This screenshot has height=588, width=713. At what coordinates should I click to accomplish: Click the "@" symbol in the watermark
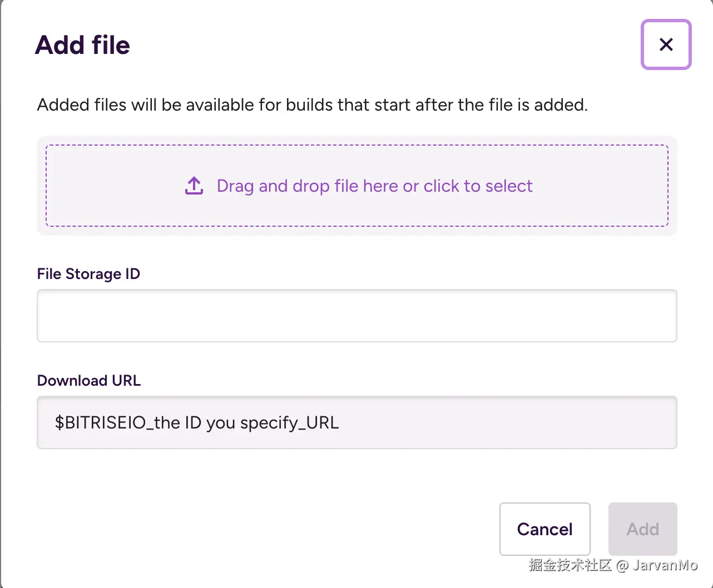[622, 566]
